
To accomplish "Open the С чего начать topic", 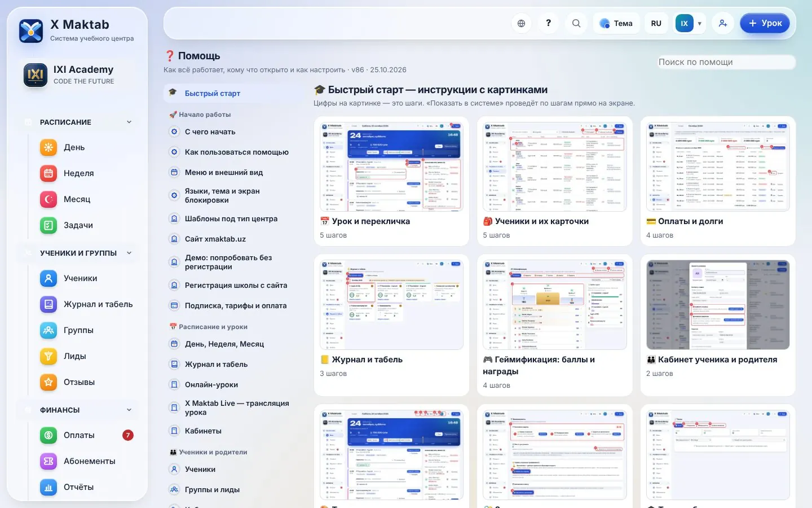I will pyautogui.click(x=234, y=132).
